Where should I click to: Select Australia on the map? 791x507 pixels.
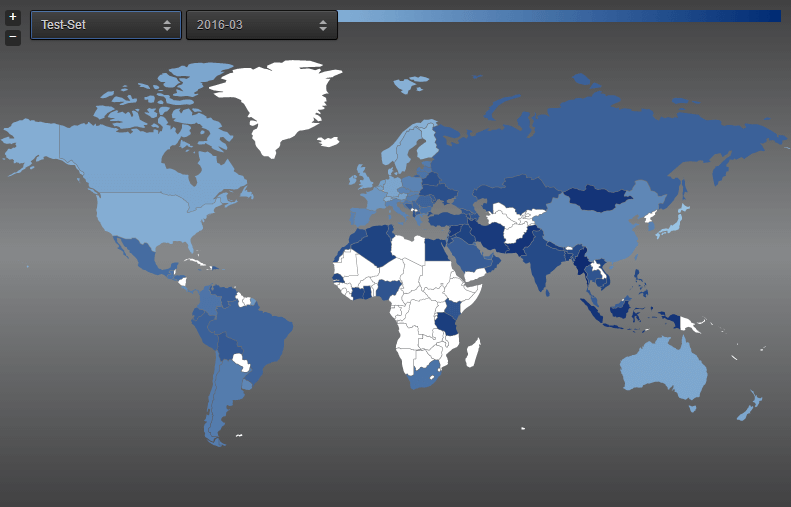point(663,371)
